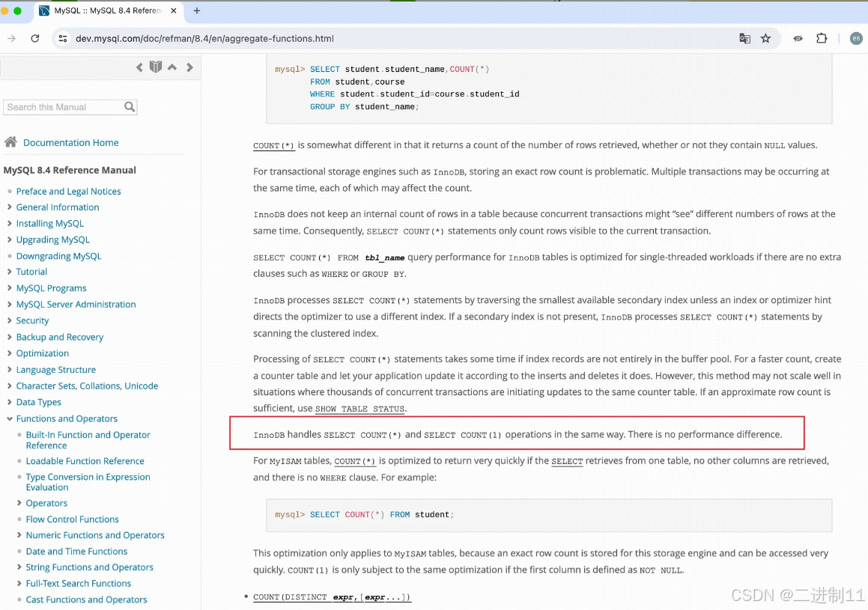Screen dimensions: 868x610
Task: Click the Documentation Home house icon
Action: 10,142
